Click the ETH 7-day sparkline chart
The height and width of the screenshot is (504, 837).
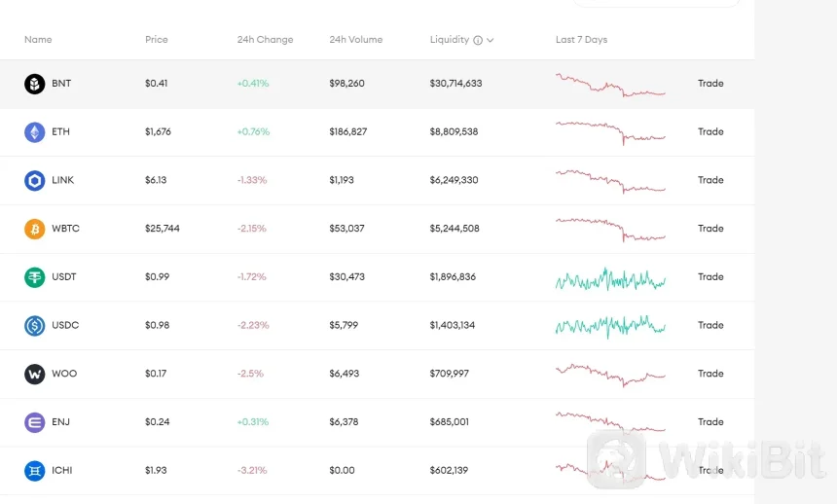(x=610, y=131)
